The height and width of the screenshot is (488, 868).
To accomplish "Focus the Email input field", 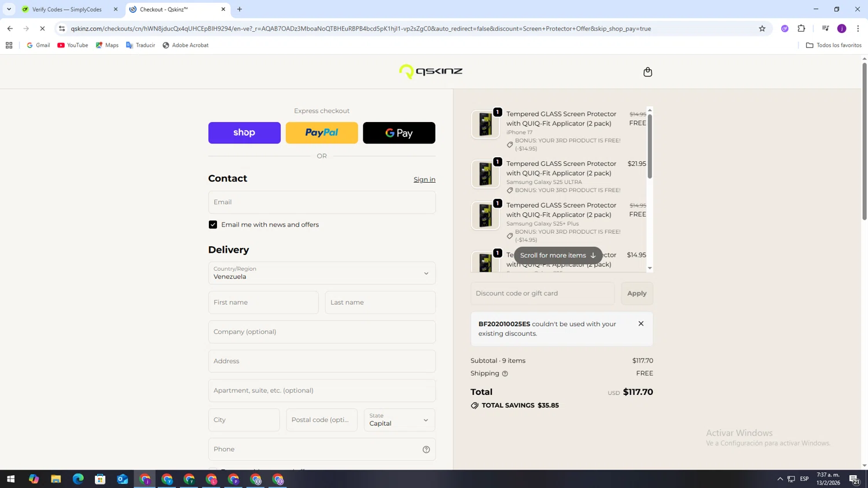I will pos(322,202).
